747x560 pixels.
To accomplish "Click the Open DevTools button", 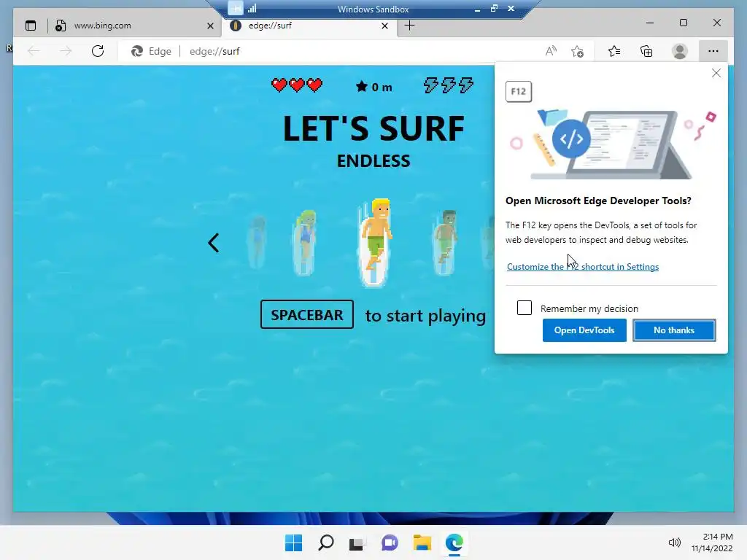I will 584,330.
